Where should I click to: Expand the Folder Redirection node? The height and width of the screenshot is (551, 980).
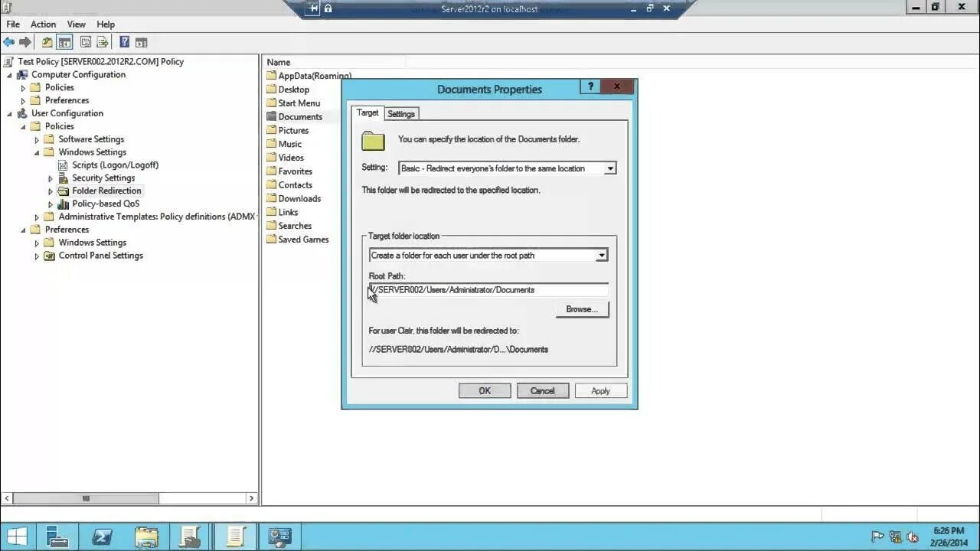point(51,191)
